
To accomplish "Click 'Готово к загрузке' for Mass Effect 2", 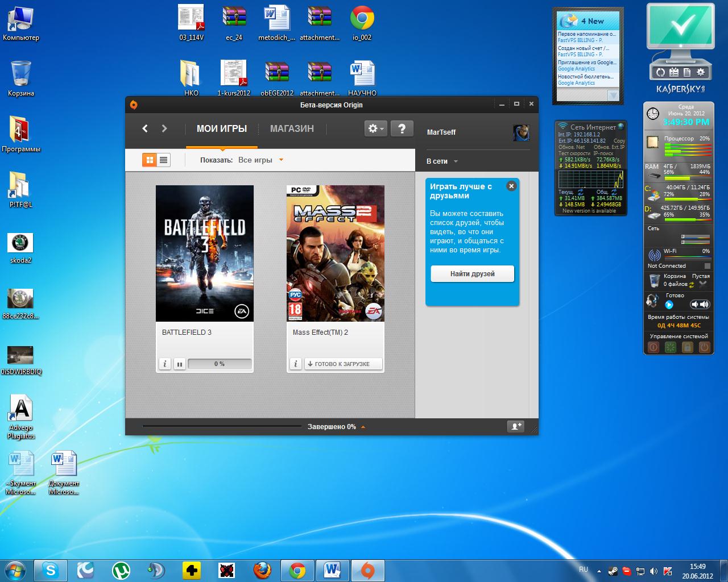I will (343, 364).
